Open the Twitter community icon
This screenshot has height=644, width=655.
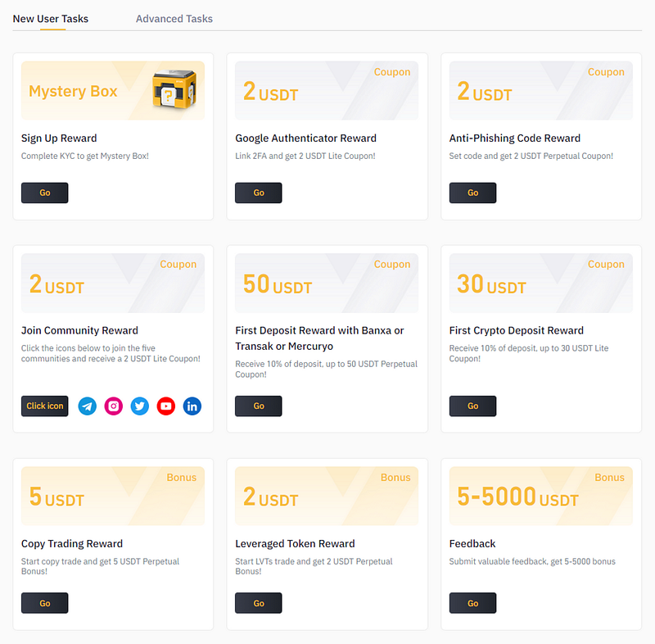(139, 406)
